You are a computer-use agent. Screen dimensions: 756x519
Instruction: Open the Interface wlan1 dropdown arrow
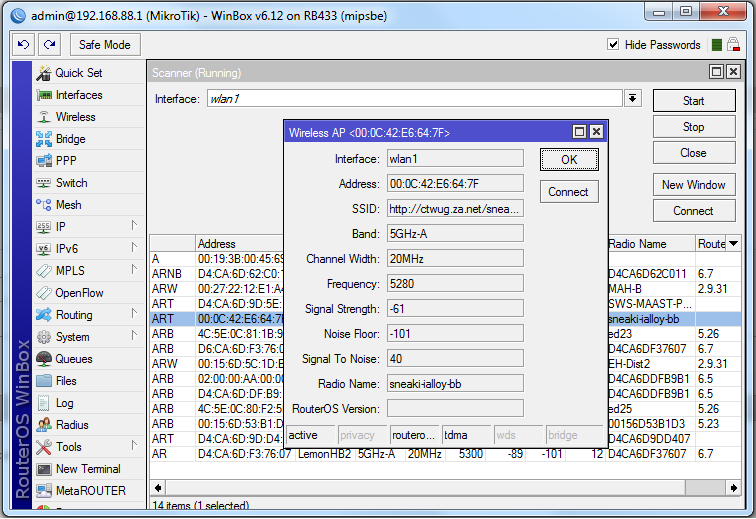point(632,99)
